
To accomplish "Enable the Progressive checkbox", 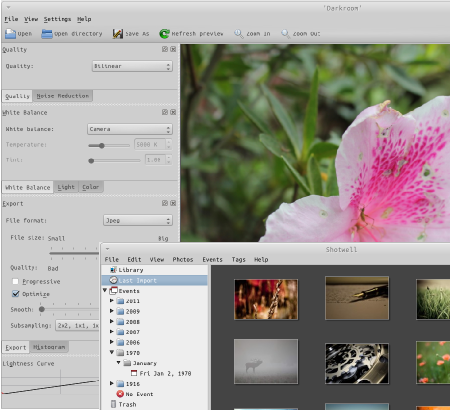I will [x=15, y=281].
